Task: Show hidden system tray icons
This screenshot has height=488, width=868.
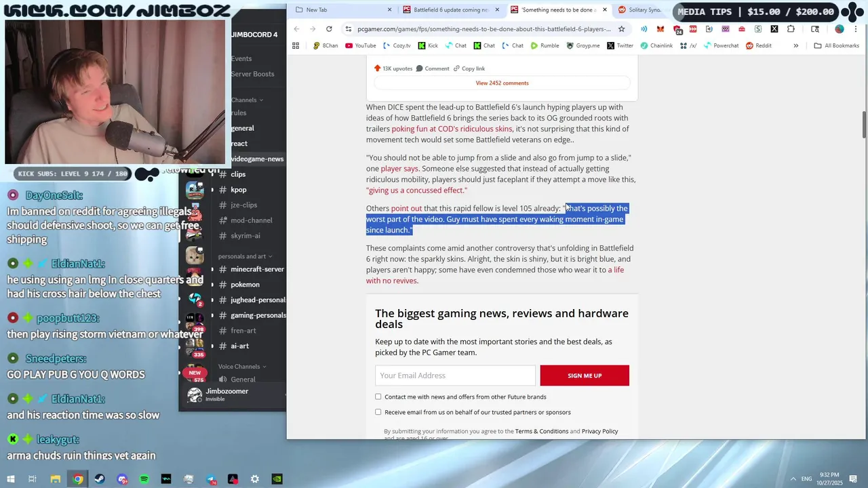Action: tap(793, 479)
